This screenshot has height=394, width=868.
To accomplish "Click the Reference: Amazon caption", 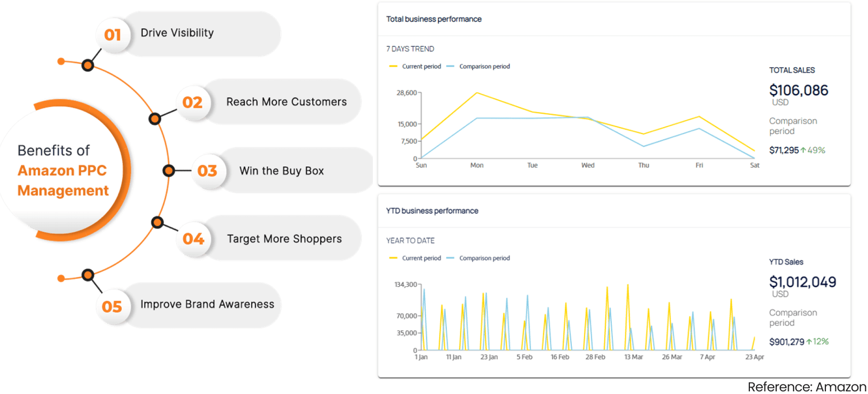I will tap(807, 387).
